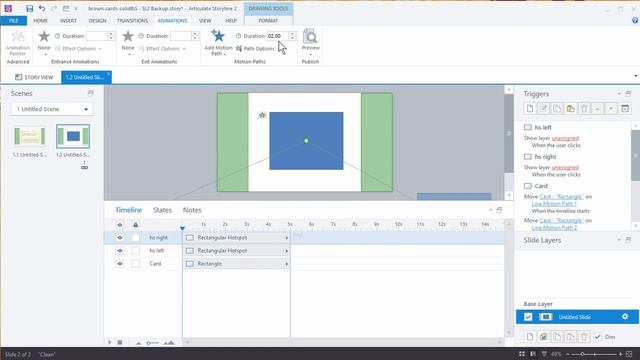Open exit Effect Options dropdown

[162, 49]
